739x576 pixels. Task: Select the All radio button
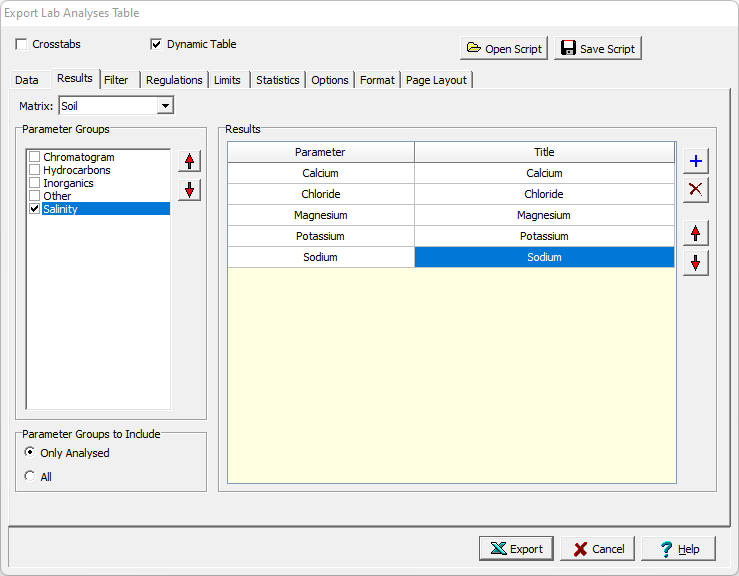click(x=29, y=477)
